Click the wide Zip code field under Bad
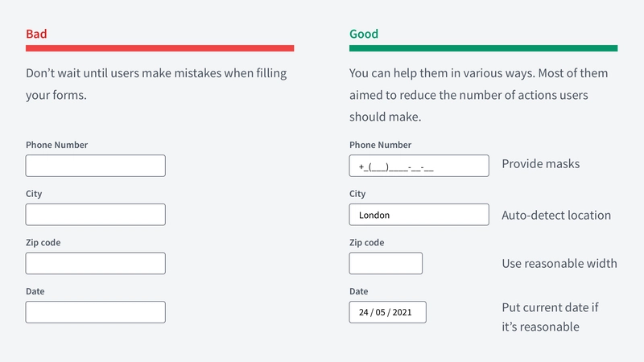The width and height of the screenshot is (644, 362). pyautogui.click(x=95, y=264)
